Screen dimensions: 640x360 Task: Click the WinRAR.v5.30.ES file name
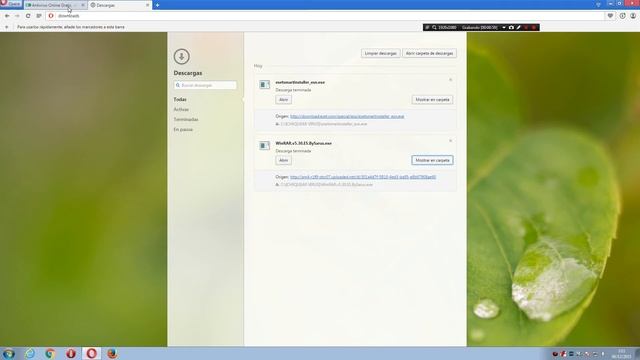[303, 143]
